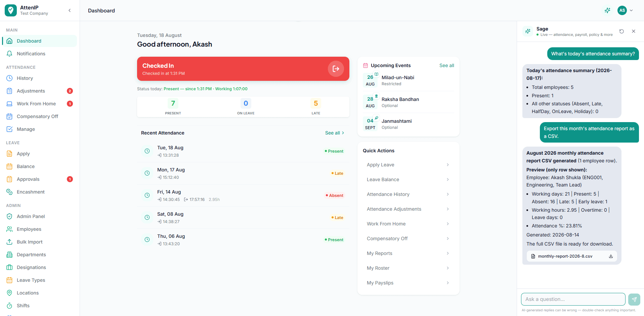Open My Payslips quick action
644x316 pixels.
point(408,283)
